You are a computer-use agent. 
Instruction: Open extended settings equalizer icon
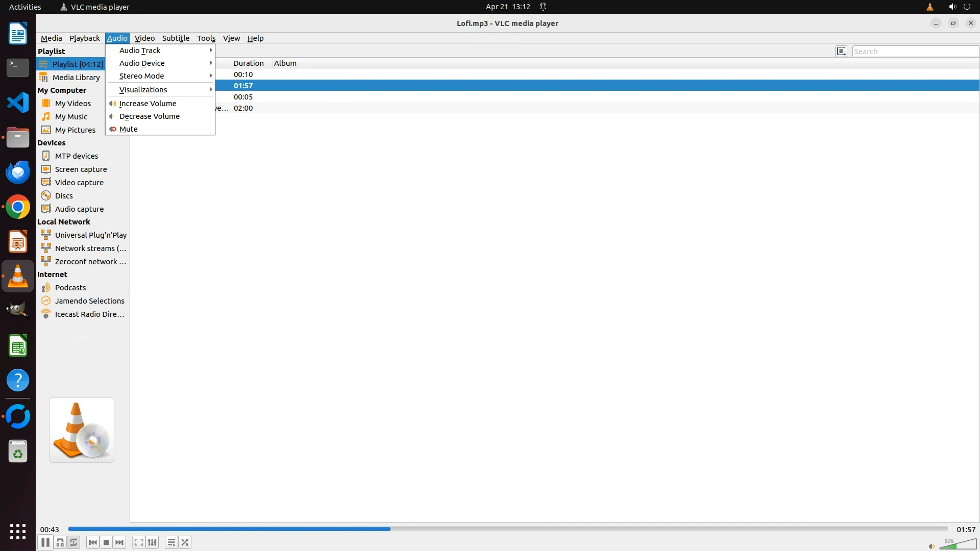coord(152,542)
